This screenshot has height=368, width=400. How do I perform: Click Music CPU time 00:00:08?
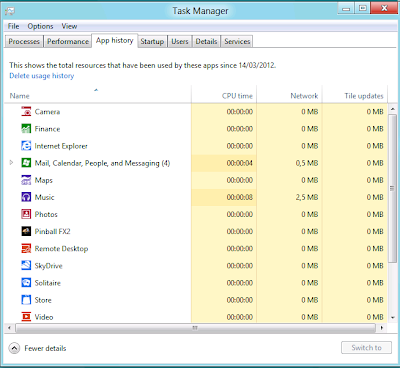(240, 197)
